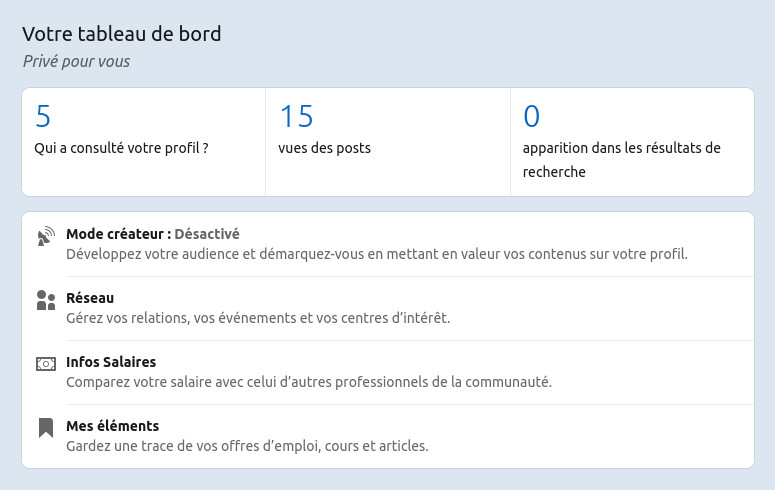The image size is (775, 490).
Task: Open the search appearances count 0
Action: tap(531, 116)
